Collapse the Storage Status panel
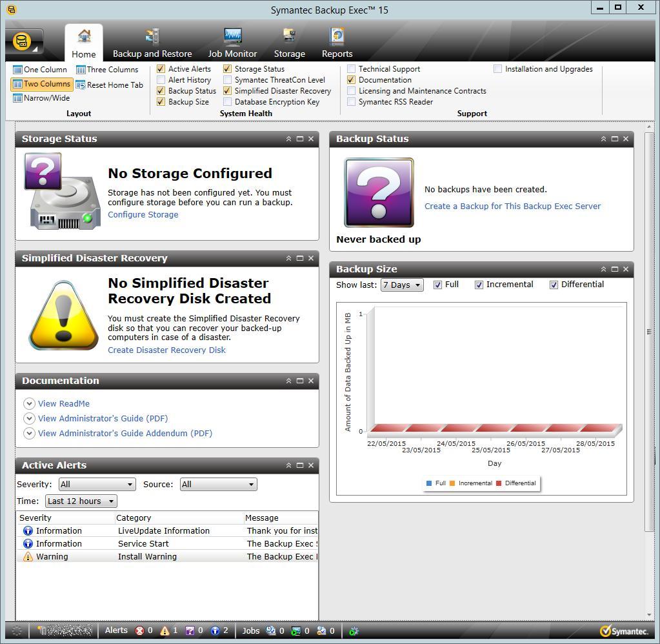Viewport: 660px width, 644px height. 289,139
